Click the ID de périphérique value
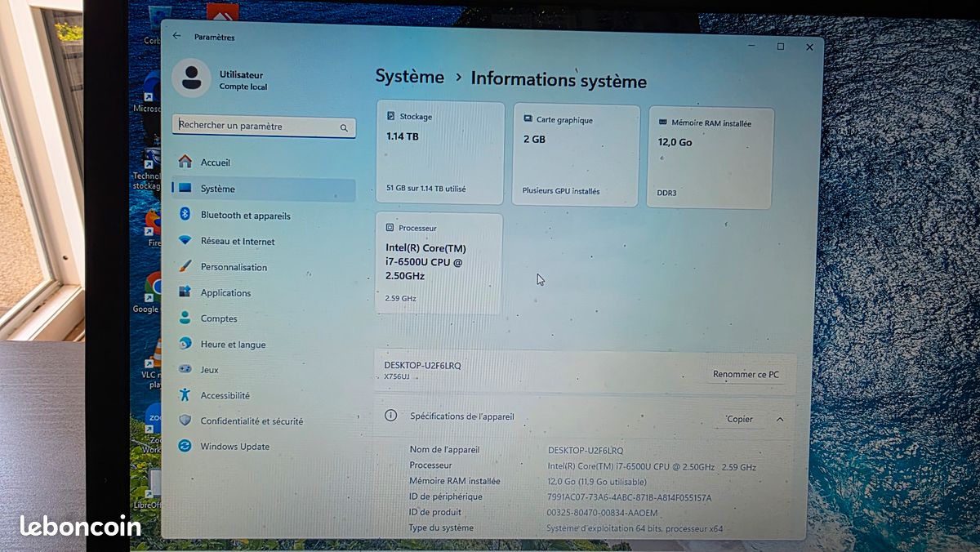This screenshot has height=552, width=980. (629, 497)
